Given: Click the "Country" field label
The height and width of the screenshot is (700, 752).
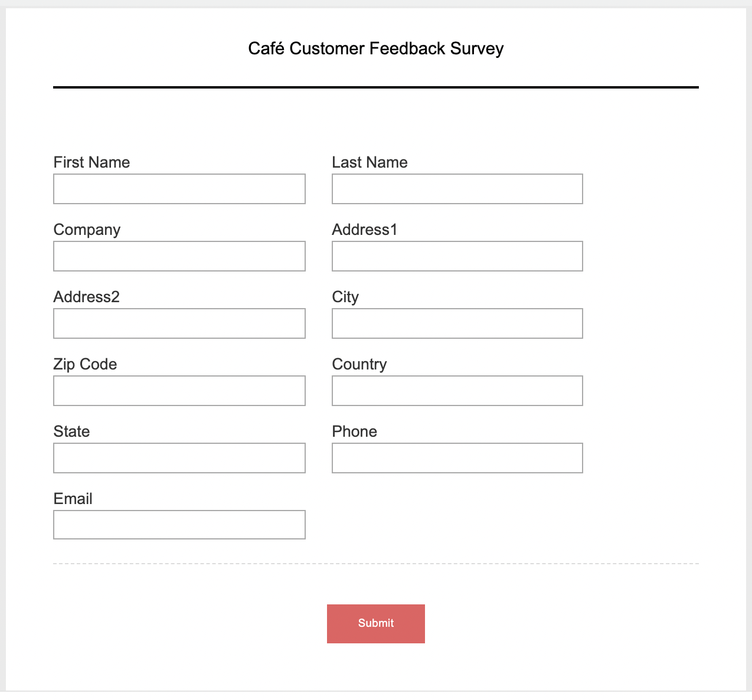Looking at the screenshot, I should (x=359, y=364).
